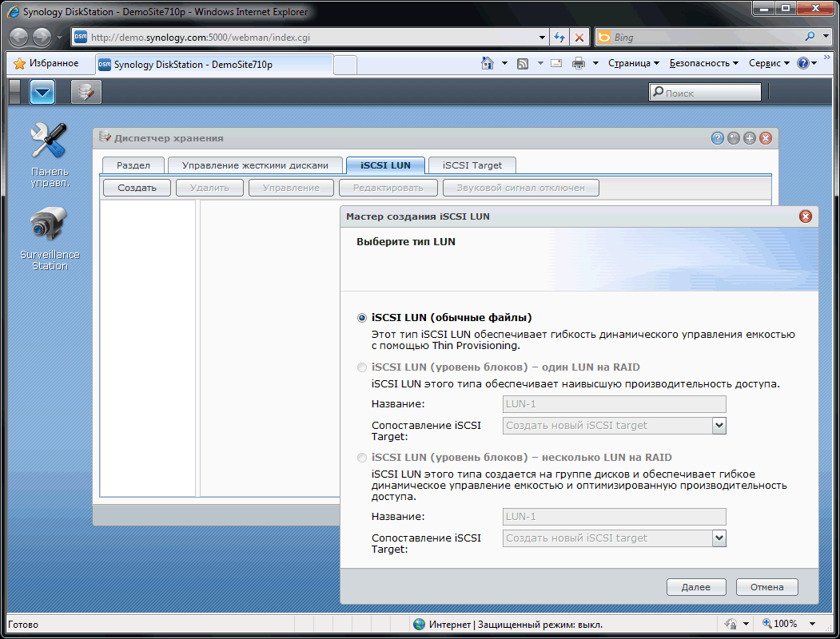Click the Далее button

point(695,587)
